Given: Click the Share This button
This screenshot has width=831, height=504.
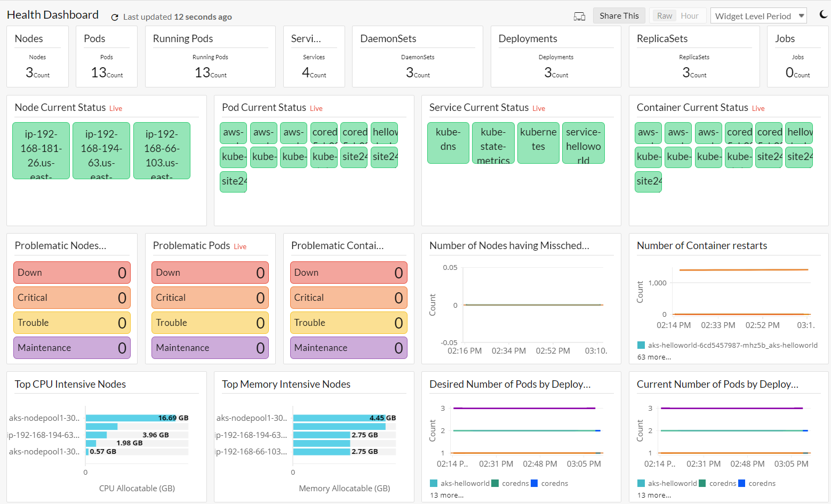Looking at the screenshot, I should coord(619,16).
